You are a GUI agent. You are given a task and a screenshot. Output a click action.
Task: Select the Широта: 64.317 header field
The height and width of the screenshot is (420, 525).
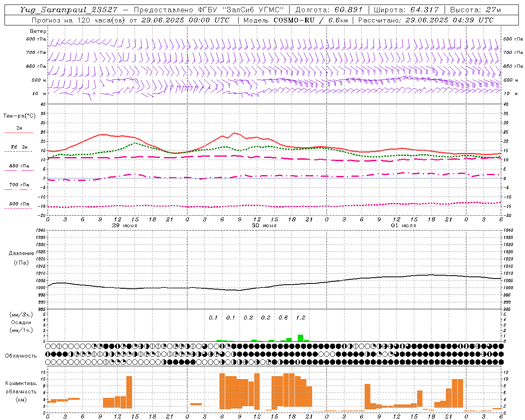click(x=406, y=10)
